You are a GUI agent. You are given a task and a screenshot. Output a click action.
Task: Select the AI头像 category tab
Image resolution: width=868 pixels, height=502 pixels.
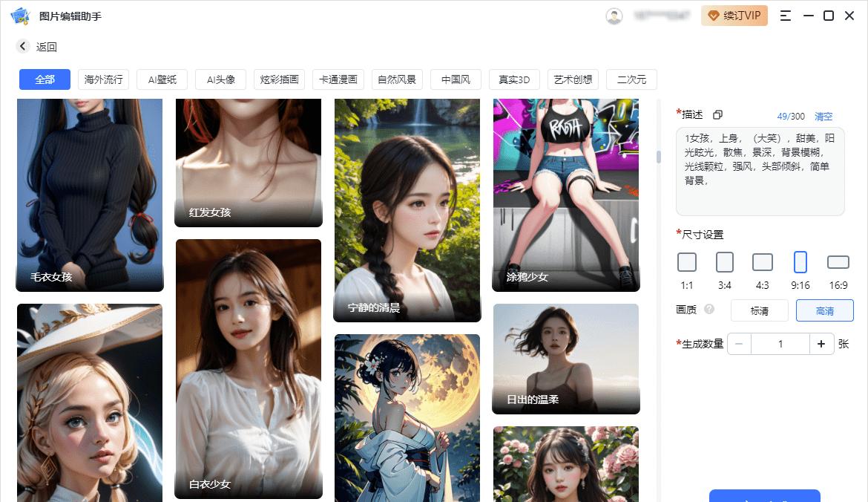click(221, 79)
